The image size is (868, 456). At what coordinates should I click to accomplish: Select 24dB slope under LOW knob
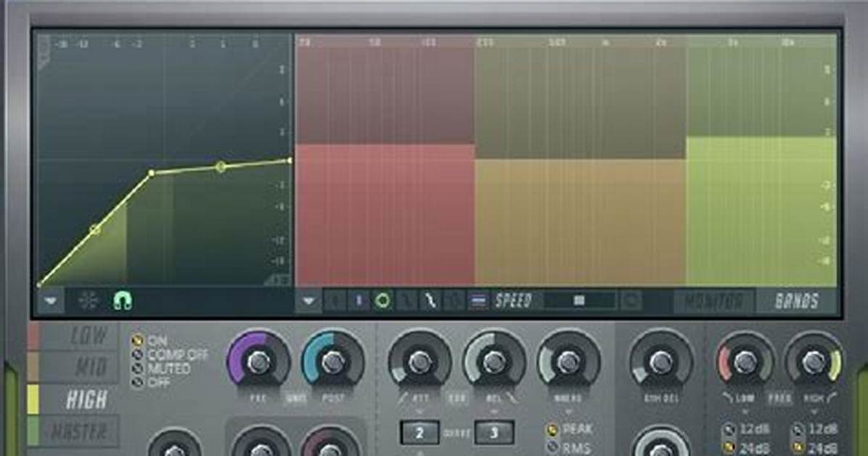click(x=745, y=447)
